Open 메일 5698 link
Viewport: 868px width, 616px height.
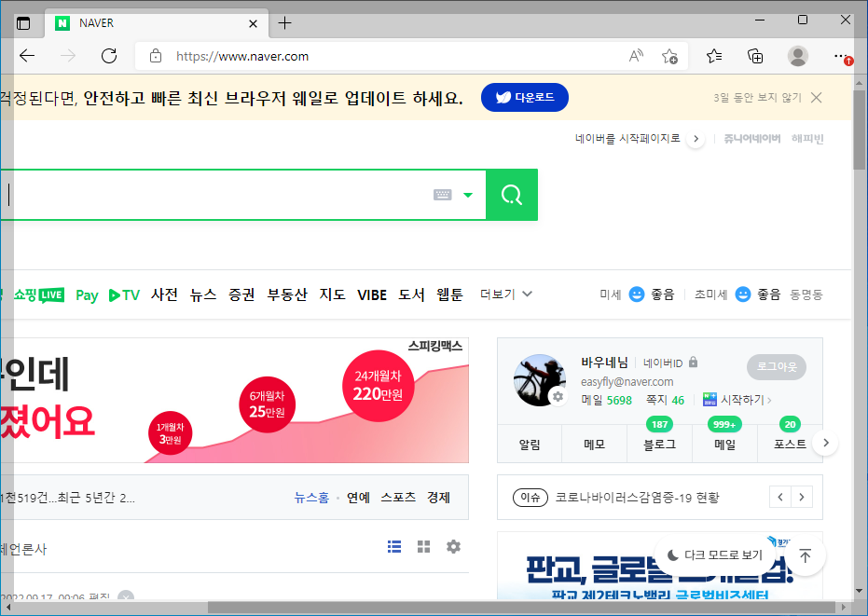[x=606, y=400]
